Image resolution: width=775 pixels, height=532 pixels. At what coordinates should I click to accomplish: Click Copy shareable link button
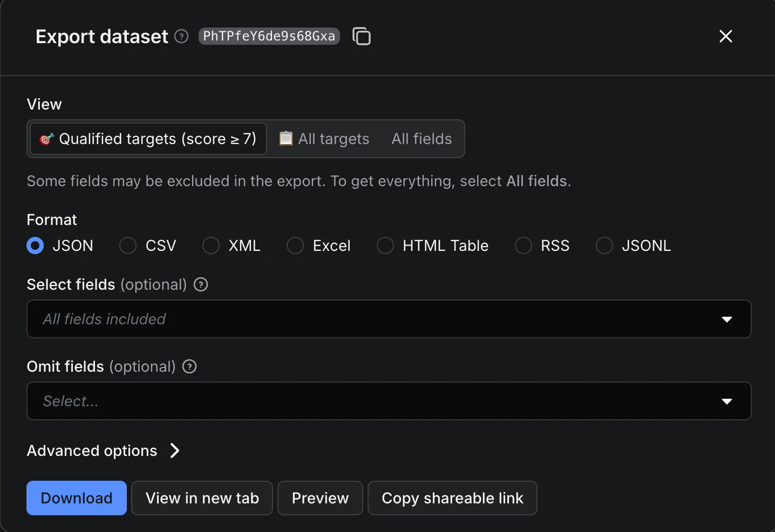point(452,498)
